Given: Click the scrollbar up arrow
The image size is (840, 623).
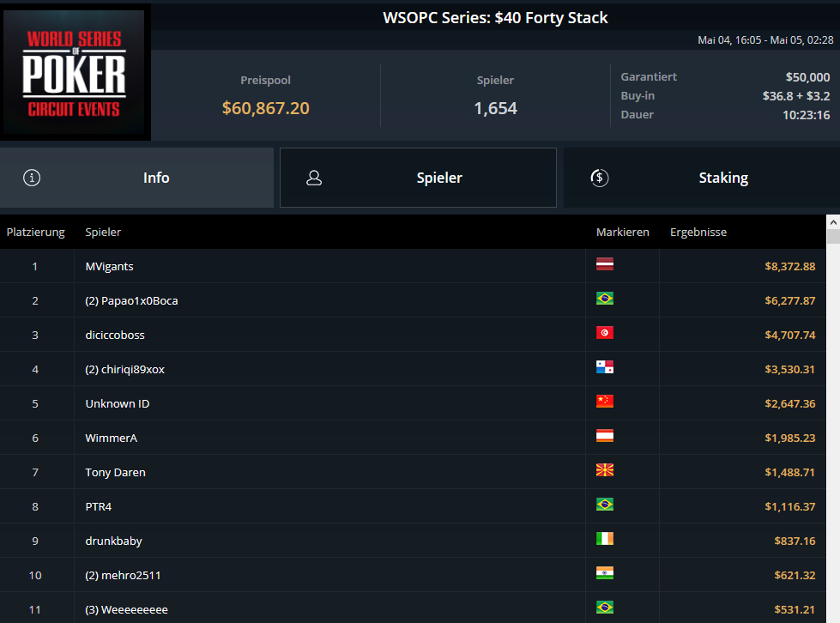Looking at the screenshot, I should 833,221.
